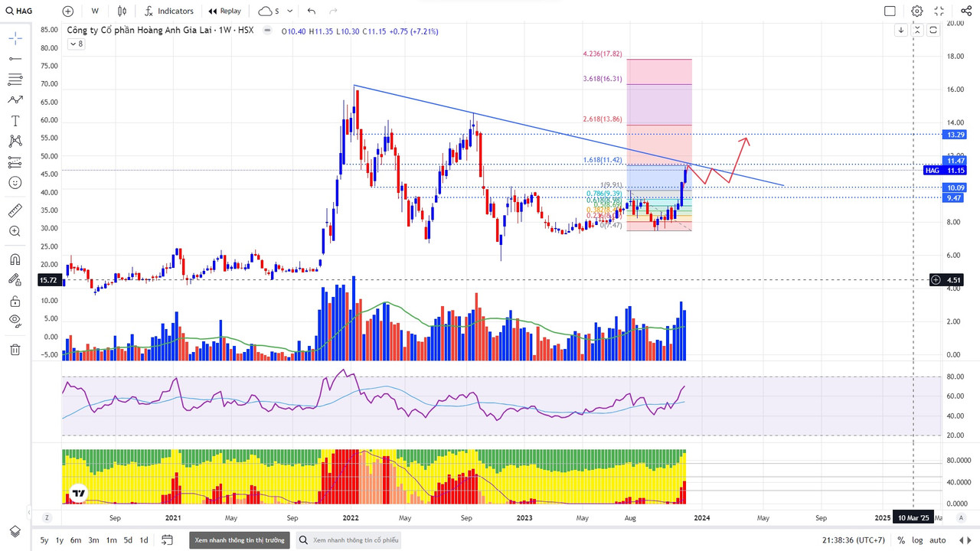Click the TradingView logo on chart
980x551 pixels.
point(77,494)
